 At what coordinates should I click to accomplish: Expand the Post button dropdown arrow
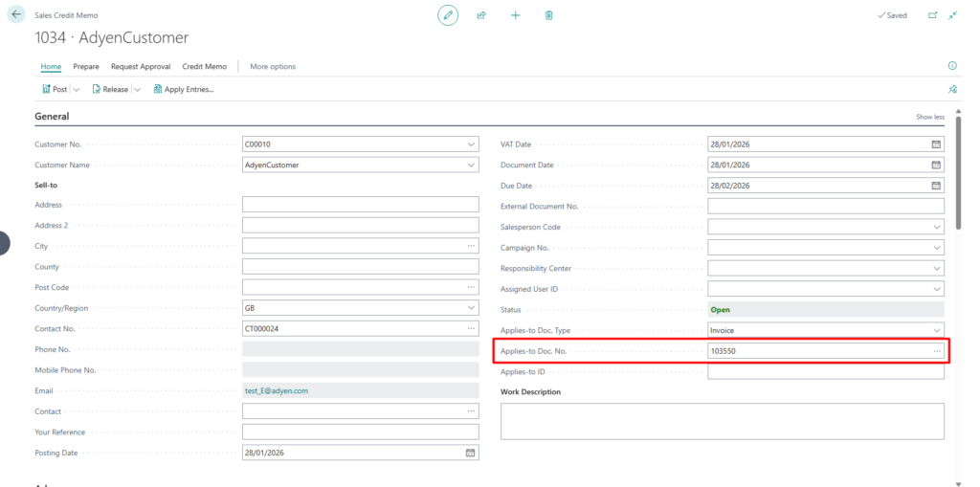click(x=77, y=89)
